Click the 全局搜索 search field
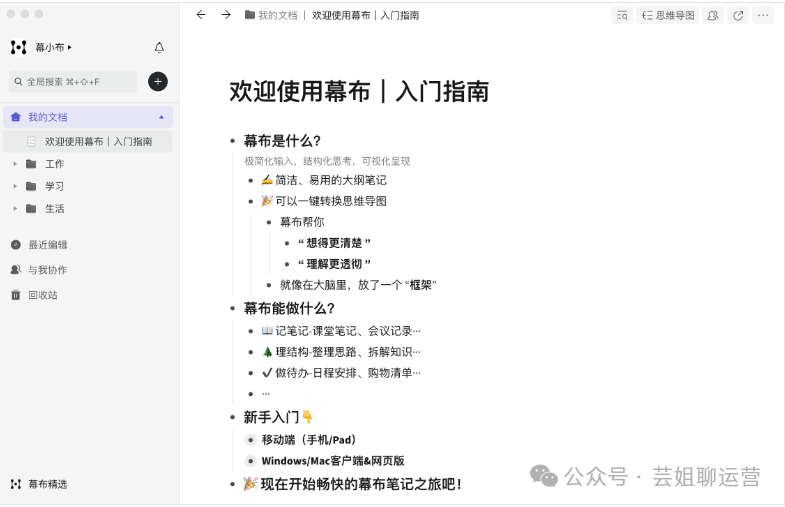 point(73,82)
